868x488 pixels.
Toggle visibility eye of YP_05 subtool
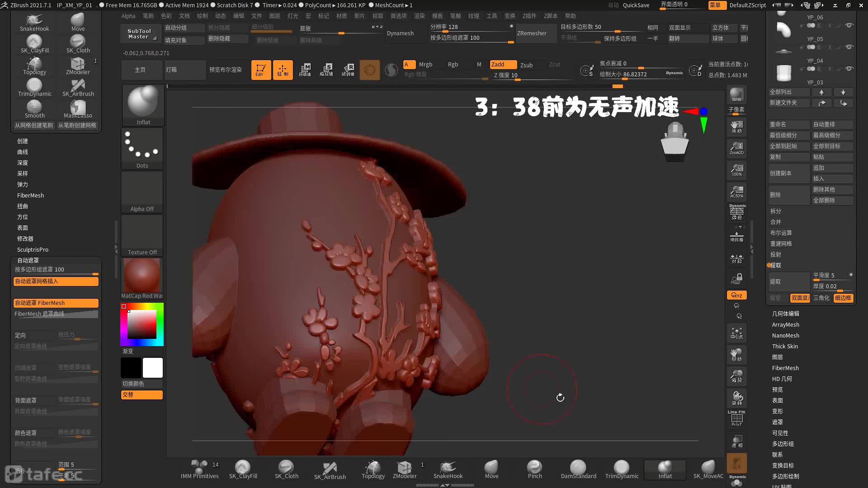[849, 47]
